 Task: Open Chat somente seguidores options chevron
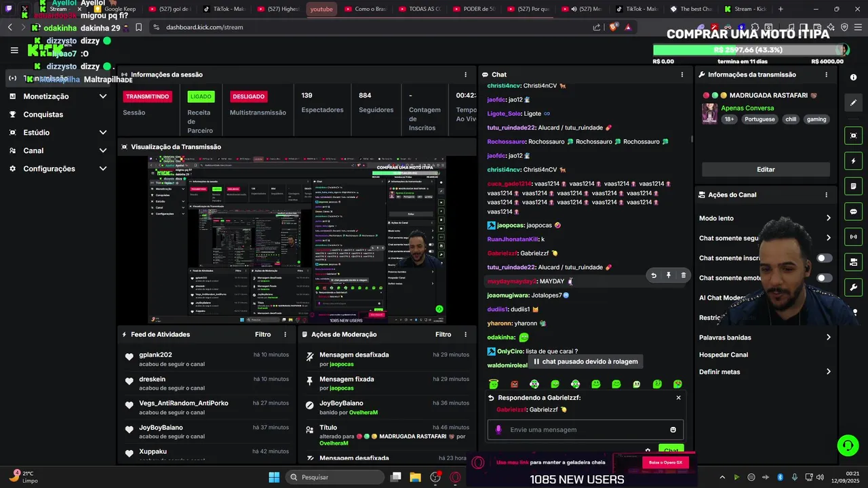(828, 238)
